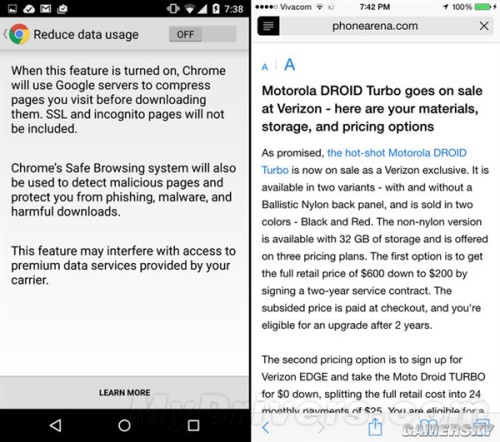Tap the cloud check notification icon
This screenshot has width=500, height=442.
pos(29,9)
